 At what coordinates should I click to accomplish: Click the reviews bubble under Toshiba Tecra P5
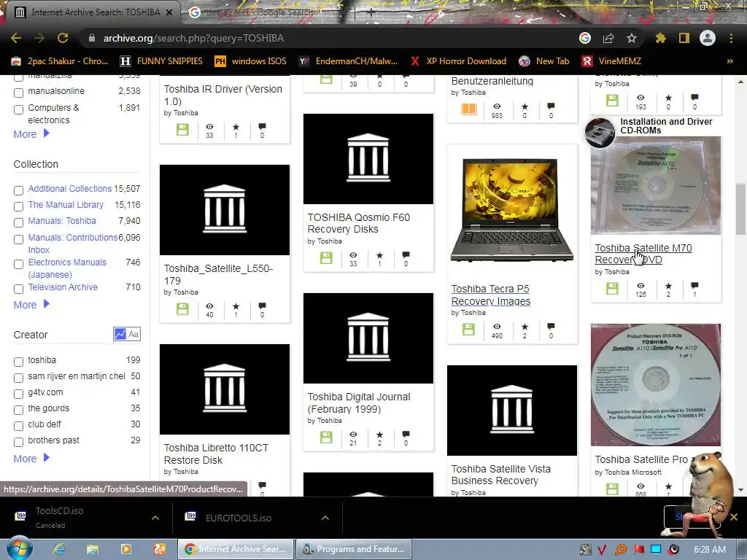pyautogui.click(x=551, y=326)
